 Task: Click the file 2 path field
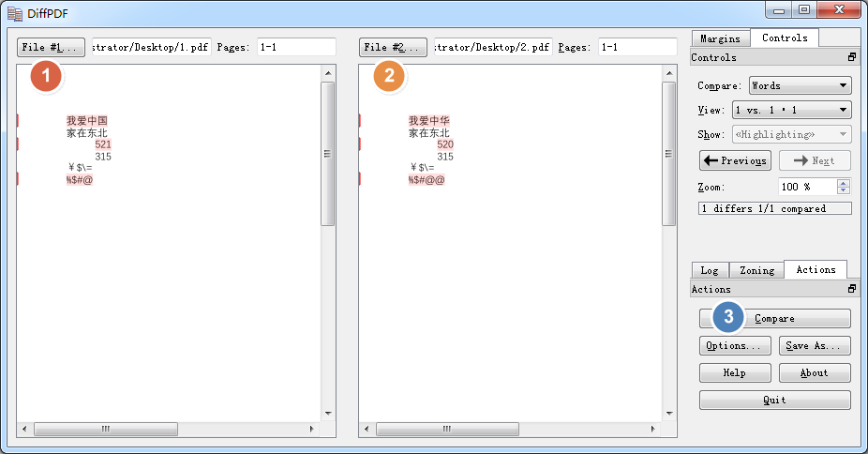(493, 47)
